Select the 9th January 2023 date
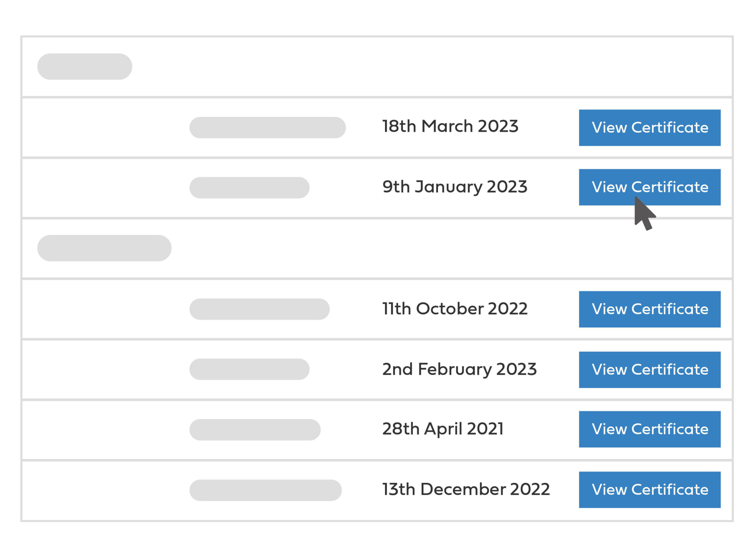756x555 pixels. pyautogui.click(x=454, y=187)
